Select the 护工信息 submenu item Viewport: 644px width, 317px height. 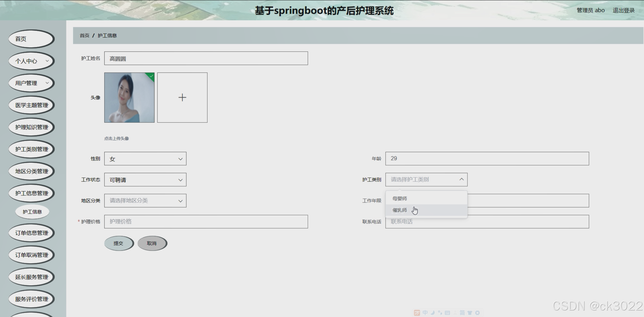click(x=32, y=212)
